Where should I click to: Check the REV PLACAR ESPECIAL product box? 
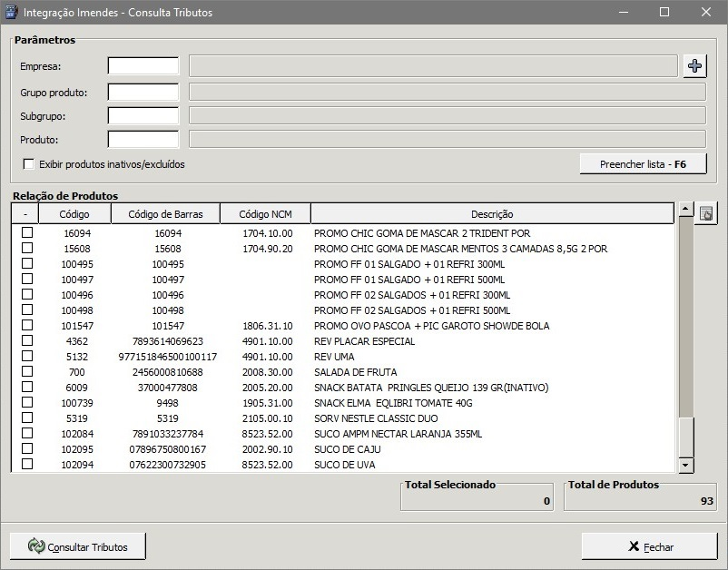point(27,341)
